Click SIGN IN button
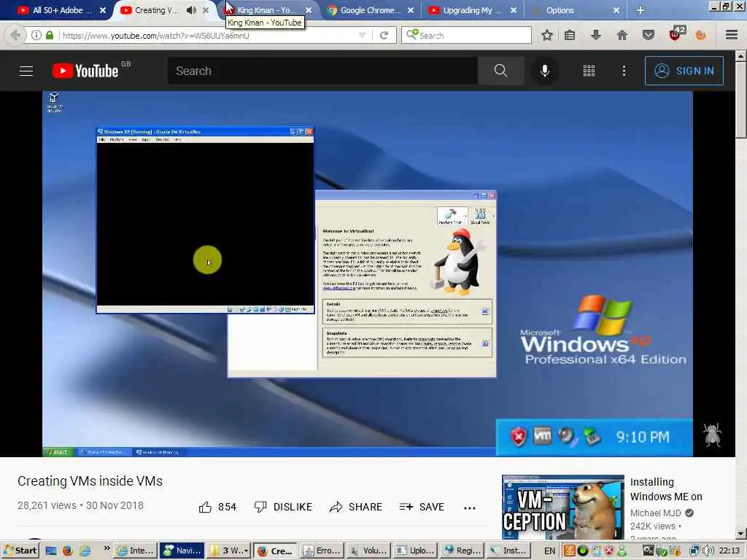The height and width of the screenshot is (560, 747). point(684,71)
